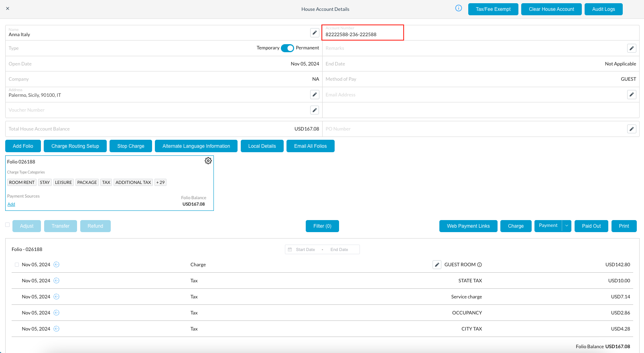The height and width of the screenshot is (353, 644).
Task: Click the Start Date field in folio
Action: (x=305, y=250)
